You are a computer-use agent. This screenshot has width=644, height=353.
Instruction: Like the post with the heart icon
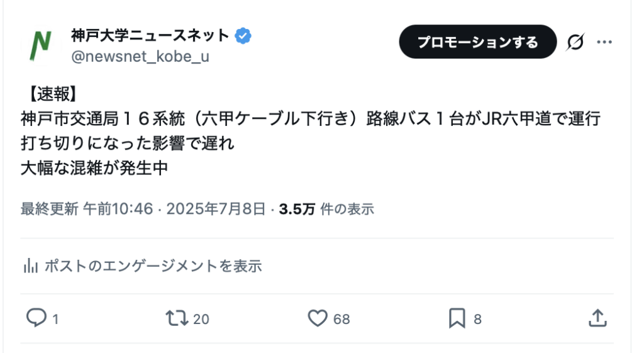pos(318,318)
